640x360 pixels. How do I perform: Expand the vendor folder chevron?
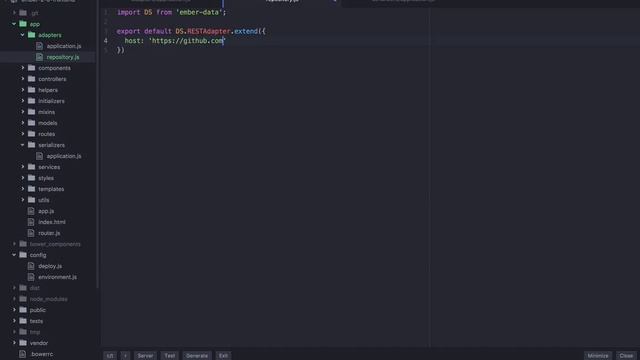click(x=15, y=343)
